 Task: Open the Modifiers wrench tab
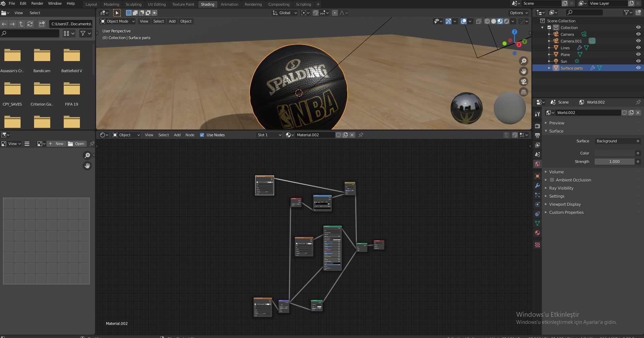[x=537, y=186]
